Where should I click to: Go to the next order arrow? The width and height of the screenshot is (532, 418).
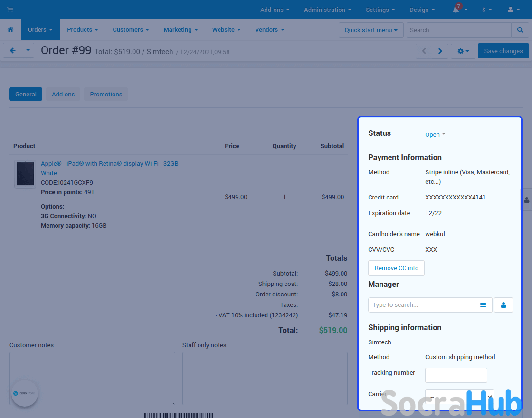click(440, 51)
